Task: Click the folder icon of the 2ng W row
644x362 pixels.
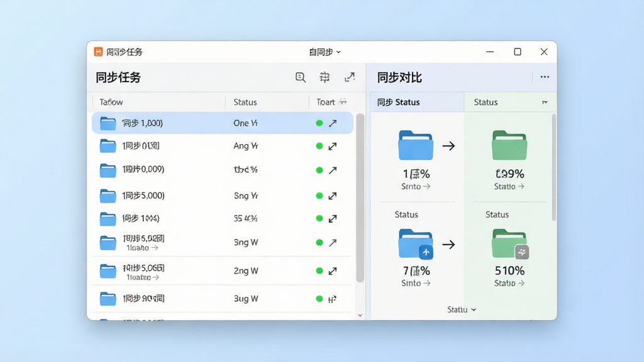Action: click(108, 271)
